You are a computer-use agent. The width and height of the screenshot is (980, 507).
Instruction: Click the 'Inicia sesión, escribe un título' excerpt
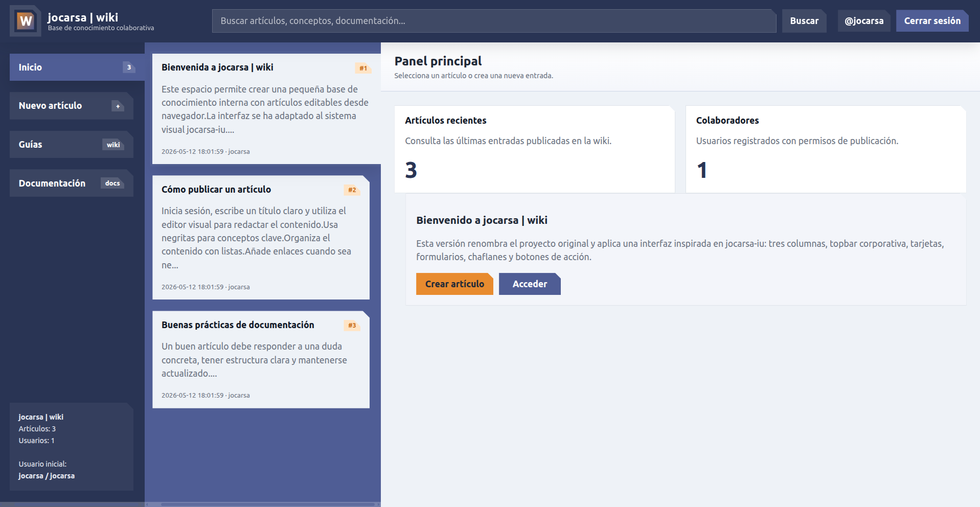click(x=256, y=238)
